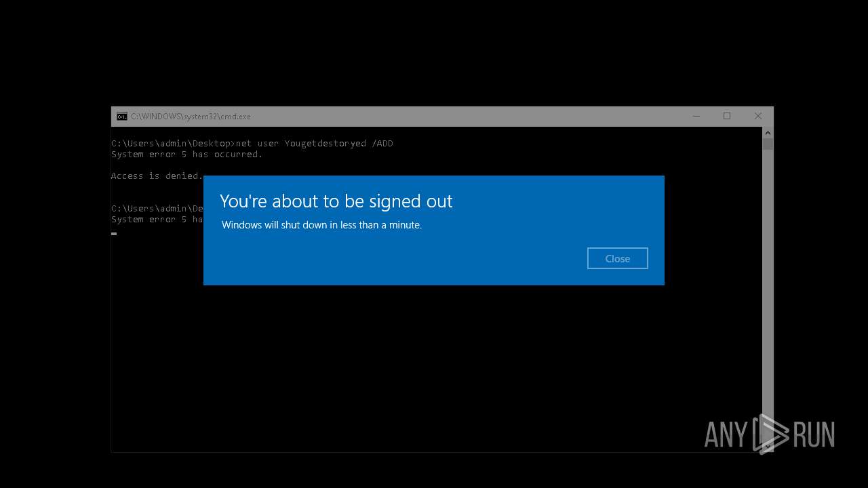Click the 'You're about to be signed out' heading
Screen dimensions: 868x488
pyautogui.click(x=336, y=201)
